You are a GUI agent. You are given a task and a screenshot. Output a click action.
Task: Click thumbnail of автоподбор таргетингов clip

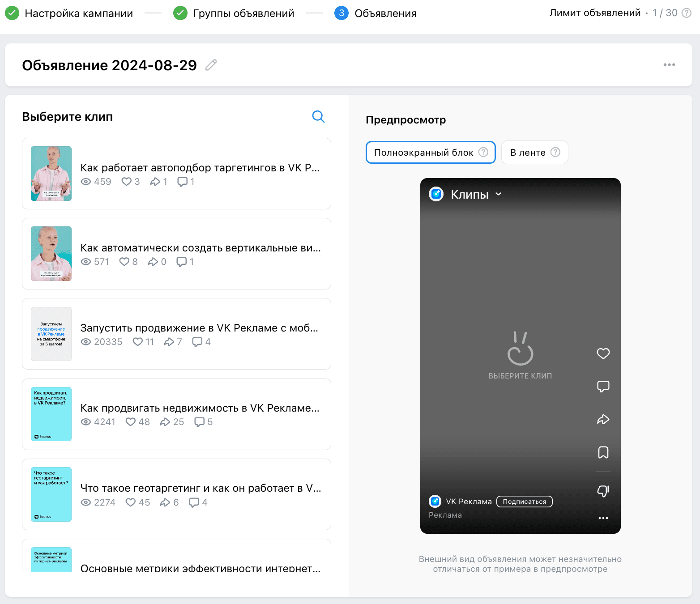tap(51, 174)
